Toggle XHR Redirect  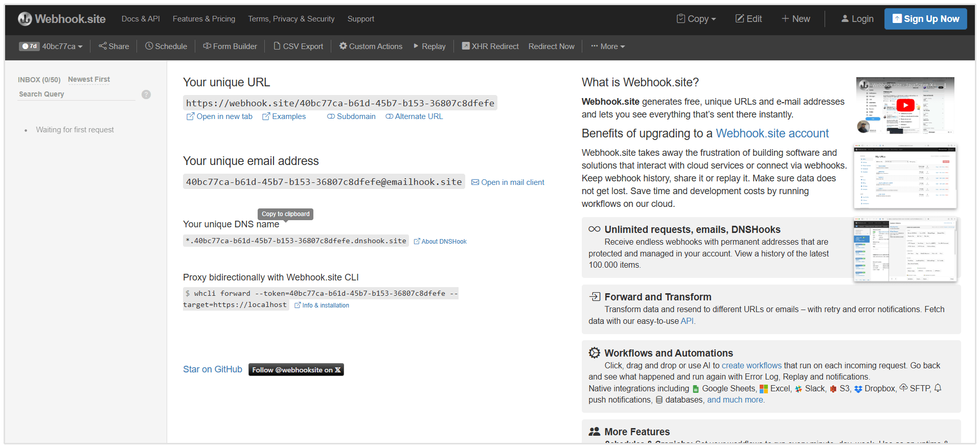[490, 46]
